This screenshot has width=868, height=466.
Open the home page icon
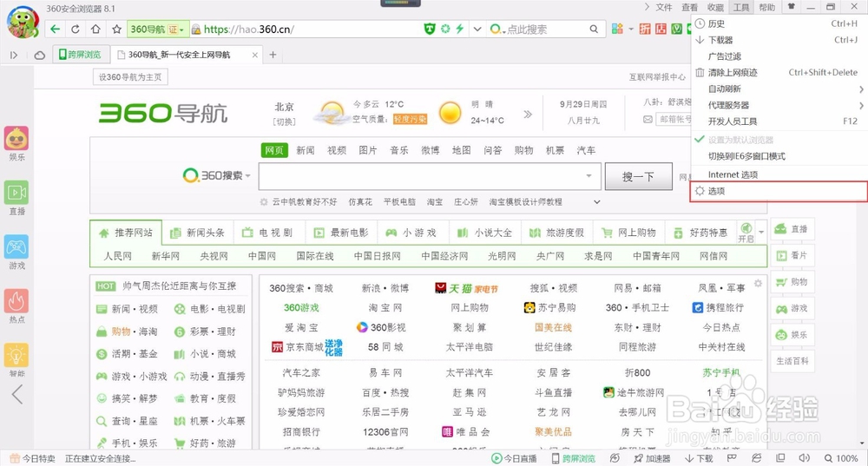click(95, 30)
